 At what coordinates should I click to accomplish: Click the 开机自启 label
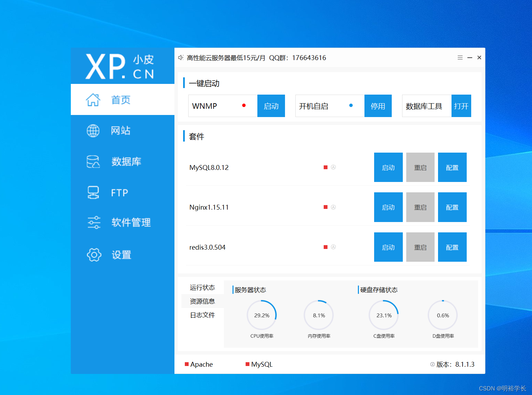click(x=314, y=106)
